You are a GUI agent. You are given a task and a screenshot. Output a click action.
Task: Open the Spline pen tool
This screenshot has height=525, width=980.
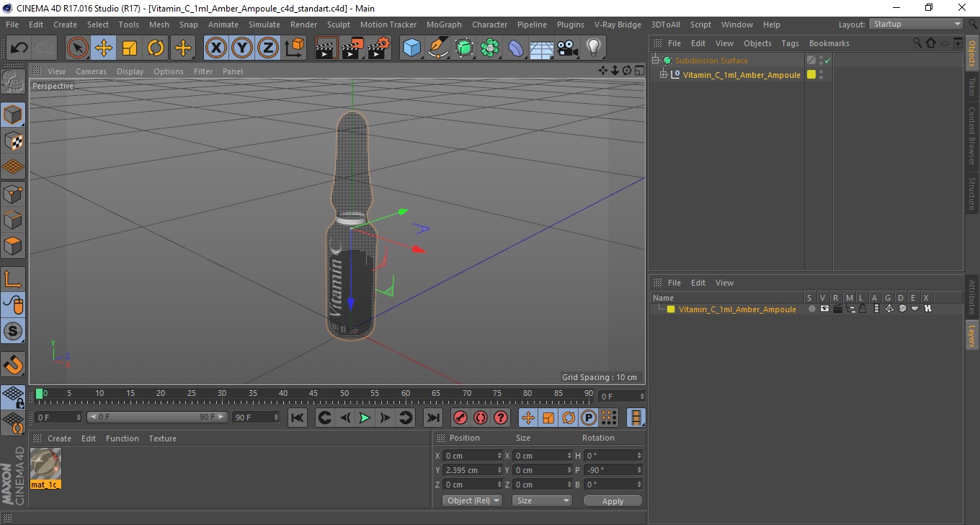[x=438, y=48]
